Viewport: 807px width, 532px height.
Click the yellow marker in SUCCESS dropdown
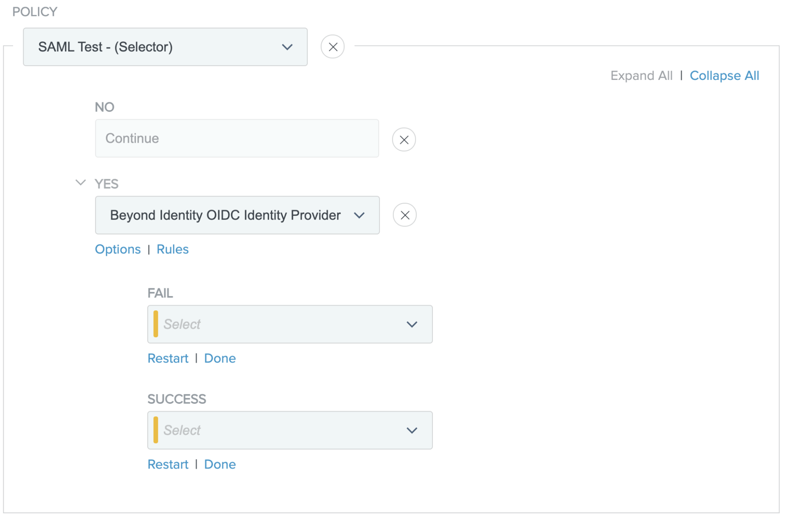156,430
